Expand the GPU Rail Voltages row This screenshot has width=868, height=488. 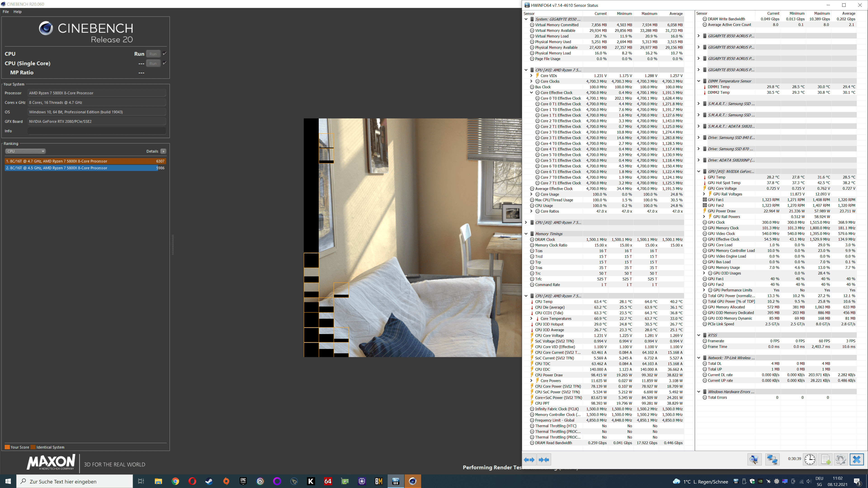[704, 194]
